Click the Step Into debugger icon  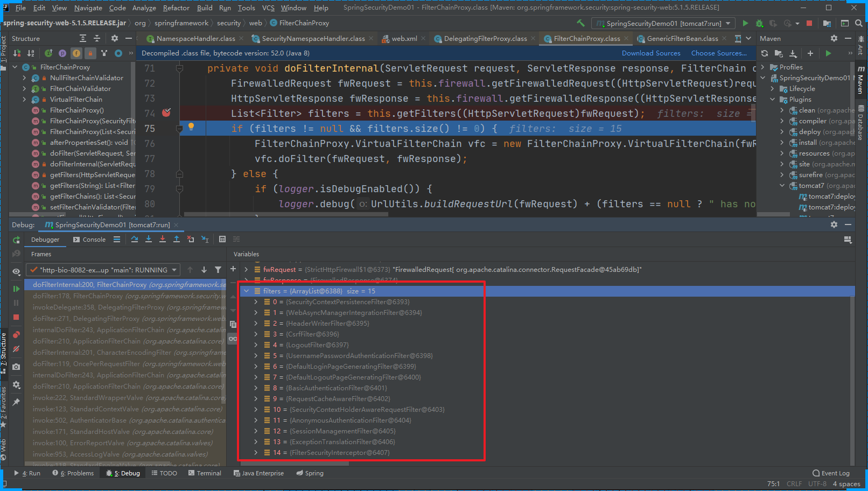(149, 240)
